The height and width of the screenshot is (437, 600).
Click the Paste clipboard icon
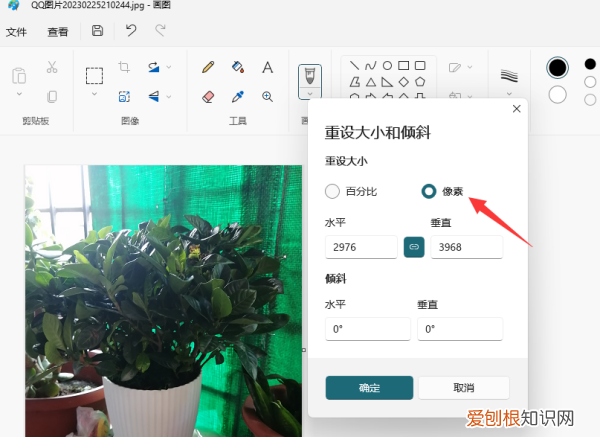point(19,75)
